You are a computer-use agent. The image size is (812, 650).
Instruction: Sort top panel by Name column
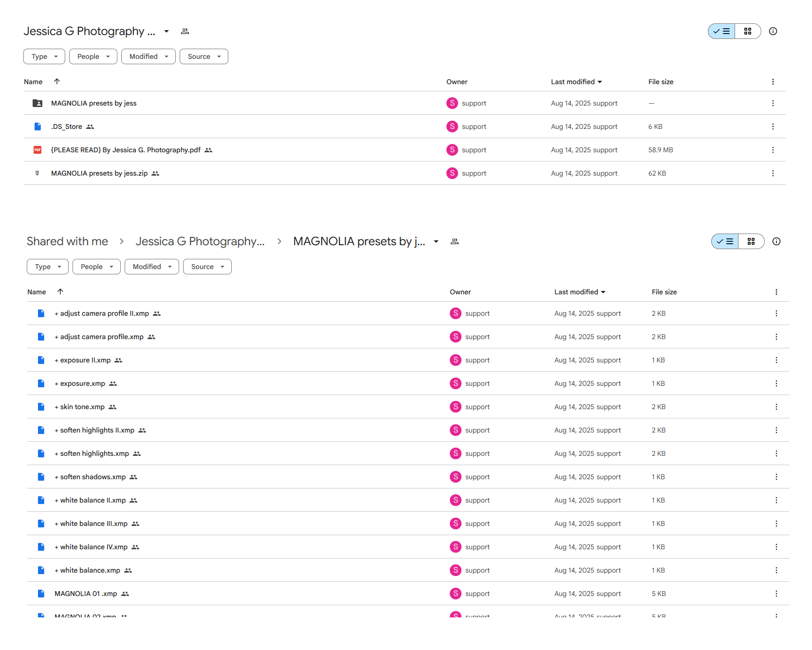[x=33, y=82]
